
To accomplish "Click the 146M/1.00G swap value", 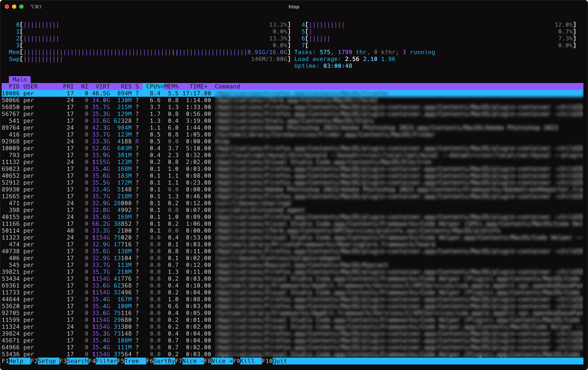I will pos(269,59).
